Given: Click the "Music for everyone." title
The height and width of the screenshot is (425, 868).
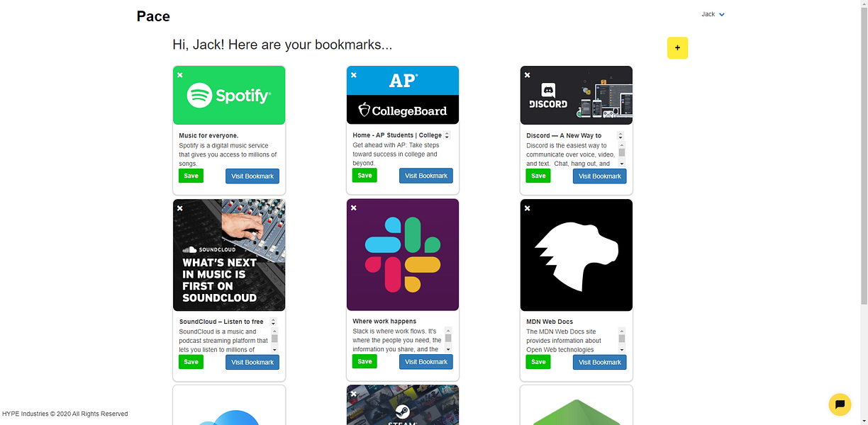Looking at the screenshot, I should (208, 135).
